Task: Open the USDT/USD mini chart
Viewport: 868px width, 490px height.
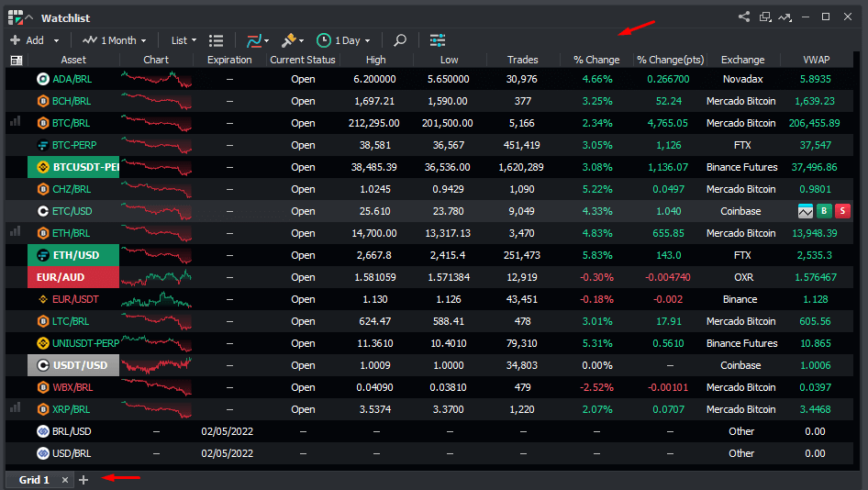Action: coord(156,365)
